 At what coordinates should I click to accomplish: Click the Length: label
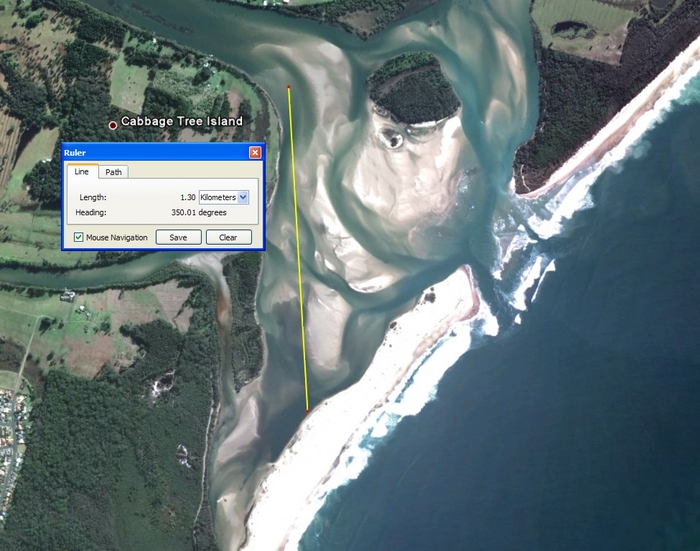(x=93, y=197)
